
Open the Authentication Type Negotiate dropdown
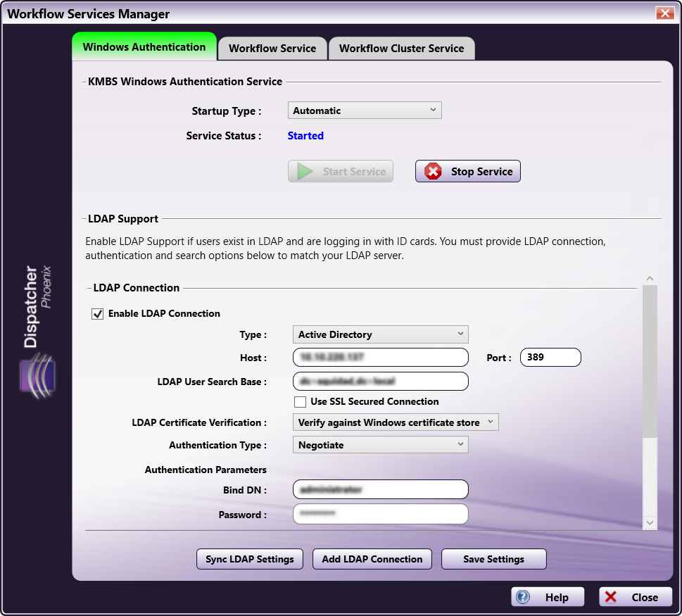point(381,445)
